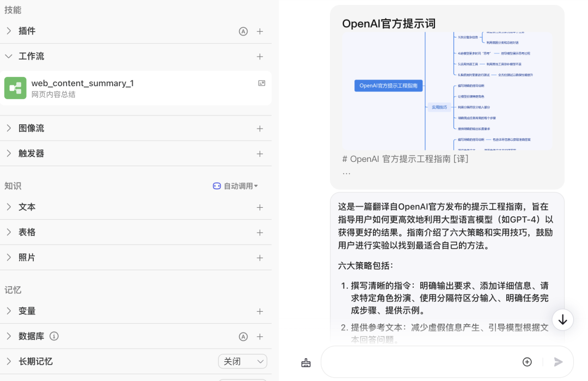
Task: Click the circled A icon beside 数据库
Action: click(243, 336)
